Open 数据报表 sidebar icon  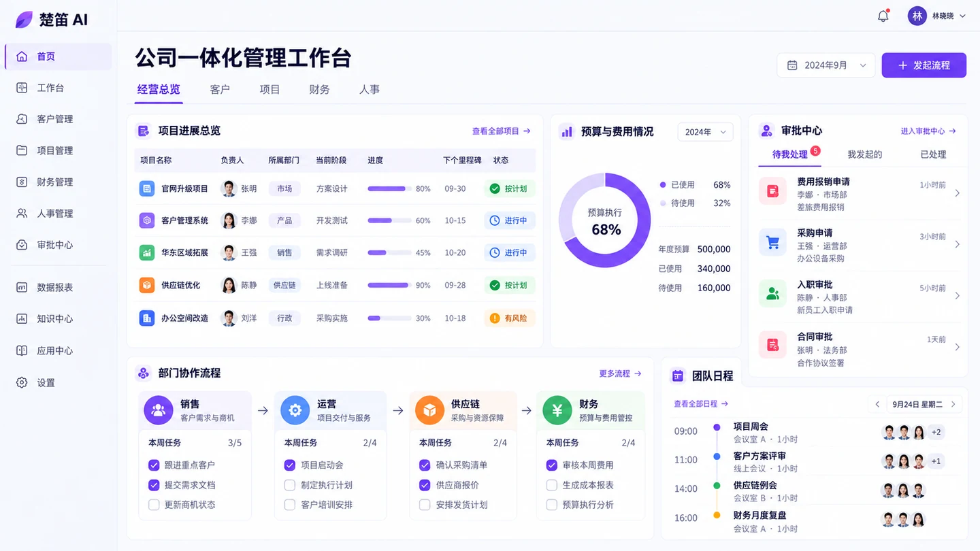click(x=22, y=287)
